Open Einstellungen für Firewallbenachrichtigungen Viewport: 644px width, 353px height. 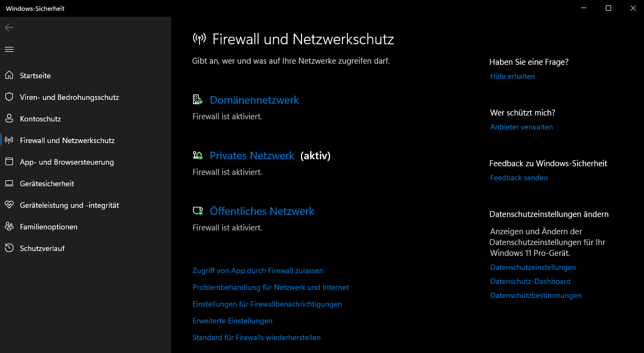(267, 304)
